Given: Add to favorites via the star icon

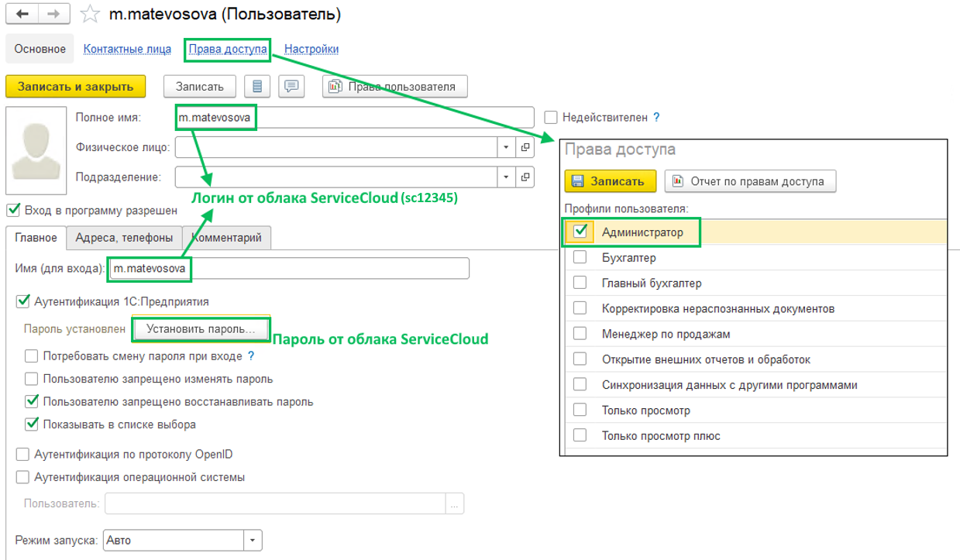Looking at the screenshot, I should (91, 14).
